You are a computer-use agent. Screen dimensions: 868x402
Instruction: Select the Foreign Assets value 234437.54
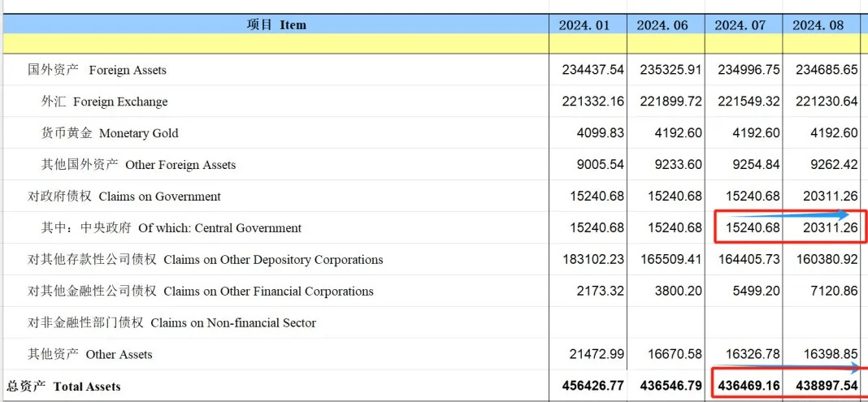click(x=592, y=70)
